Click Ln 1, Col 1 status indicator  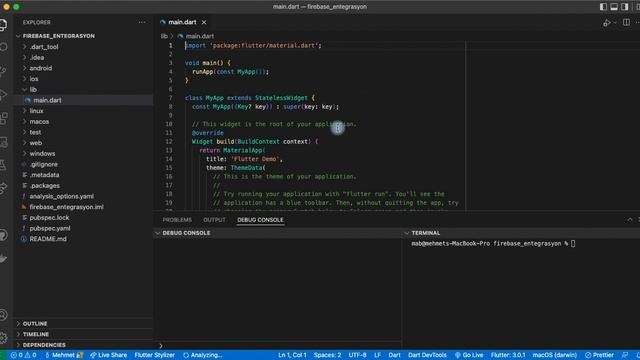(x=292, y=355)
